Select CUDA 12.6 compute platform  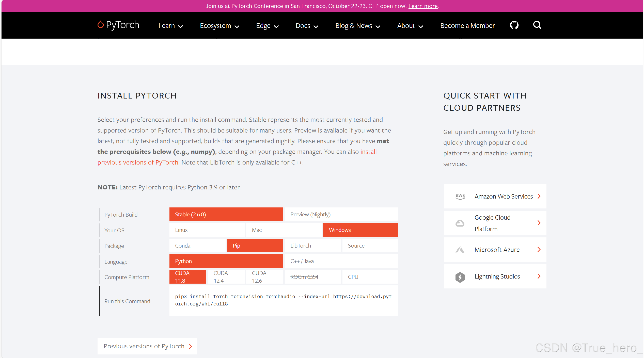click(264, 277)
